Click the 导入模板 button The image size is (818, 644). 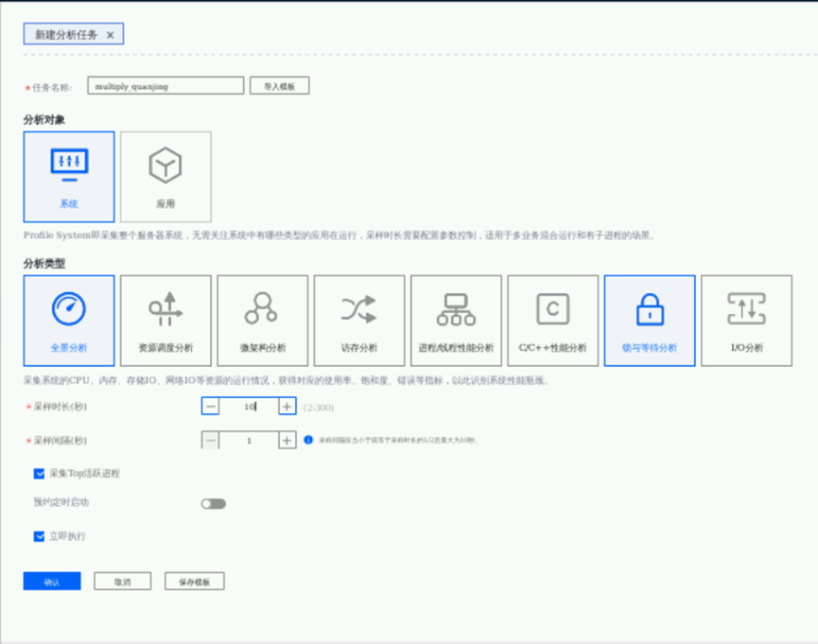280,86
